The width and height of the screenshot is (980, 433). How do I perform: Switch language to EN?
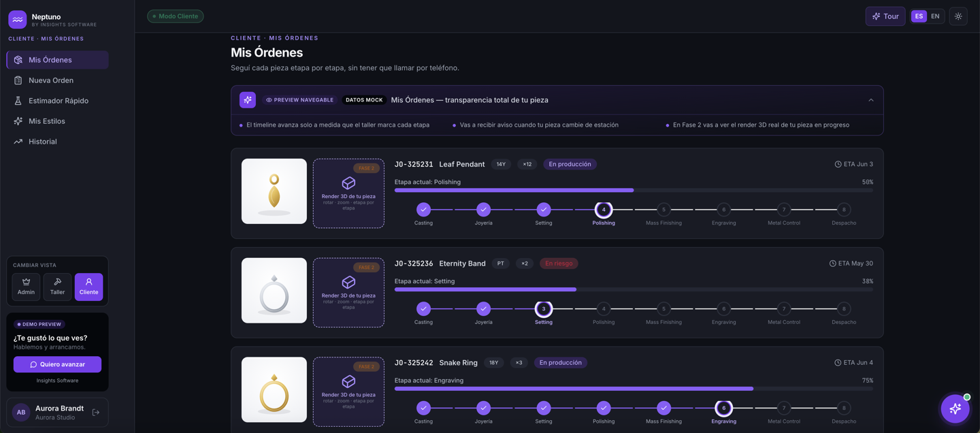935,16
